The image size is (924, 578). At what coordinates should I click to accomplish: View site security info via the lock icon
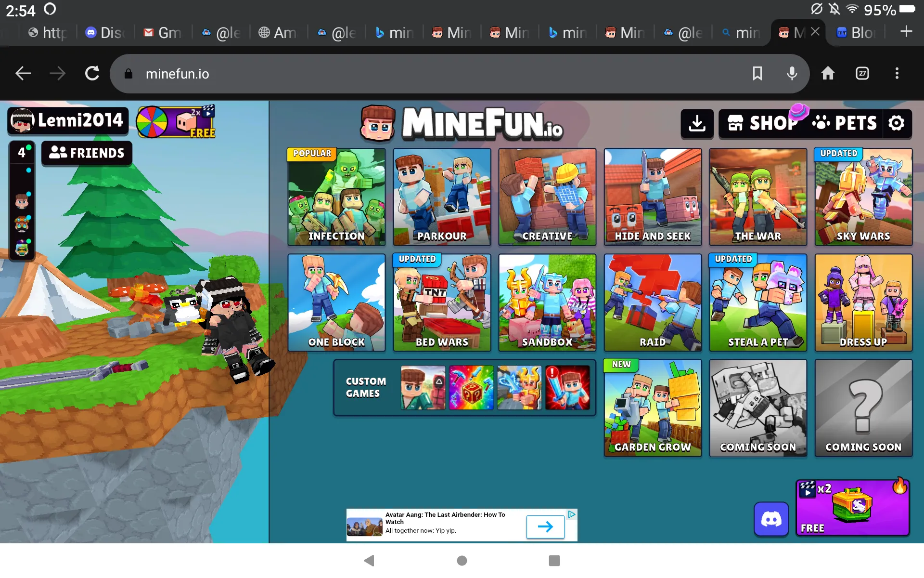tap(128, 74)
